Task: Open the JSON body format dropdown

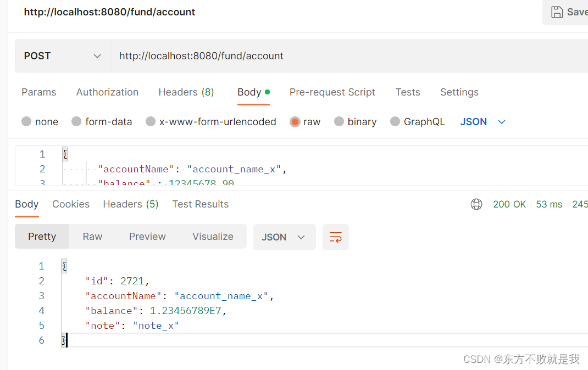Action: point(482,122)
